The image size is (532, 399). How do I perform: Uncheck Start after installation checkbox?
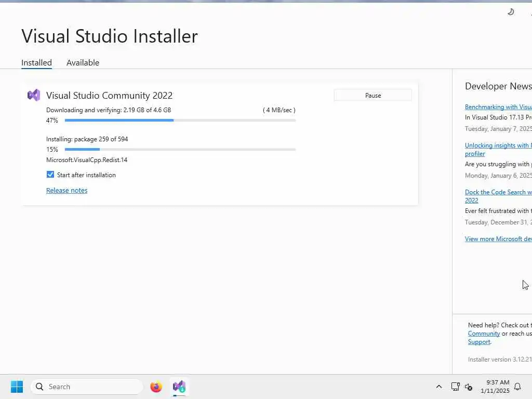pyautogui.click(x=50, y=175)
